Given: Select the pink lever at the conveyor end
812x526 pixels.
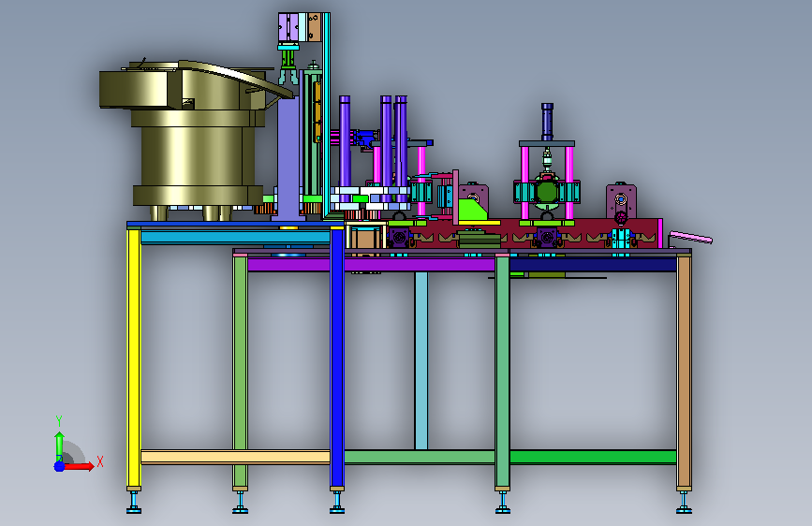Looking at the screenshot, I should pyautogui.click(x=691, y=237).
